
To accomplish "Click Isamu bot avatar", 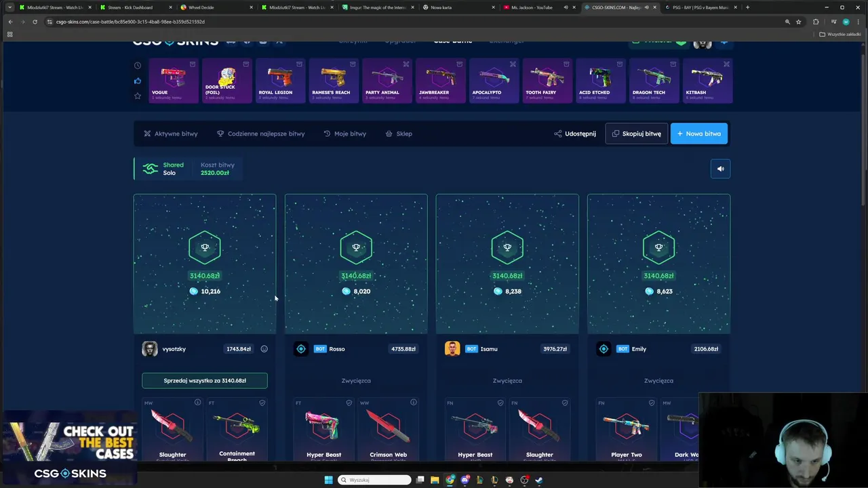I will click(452, 349).
